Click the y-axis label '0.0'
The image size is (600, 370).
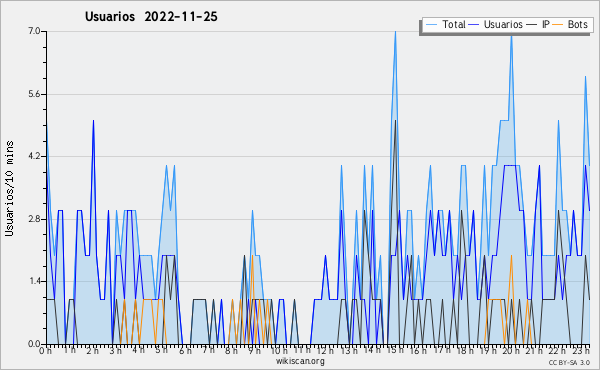34,344
